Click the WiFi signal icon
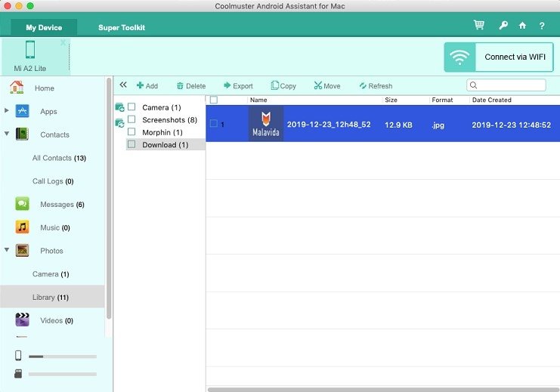Viewport: 560px width, 392px height. click(x=459, y=57)
